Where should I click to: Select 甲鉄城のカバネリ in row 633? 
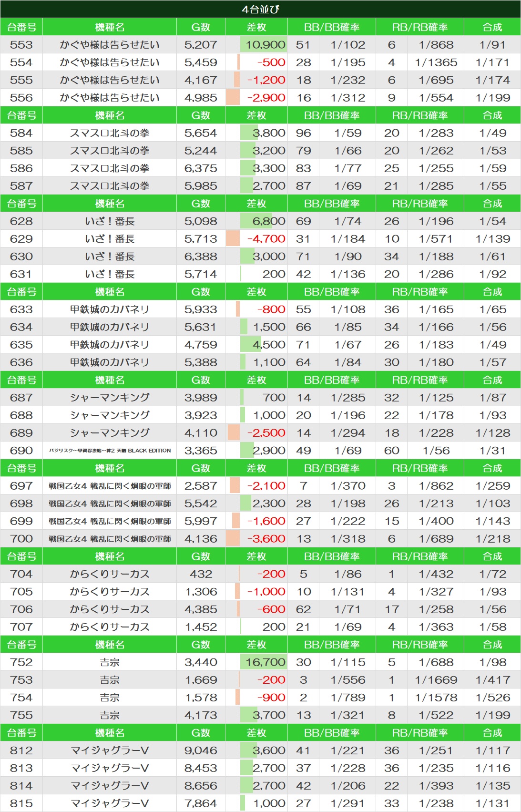tap(110, 309)
